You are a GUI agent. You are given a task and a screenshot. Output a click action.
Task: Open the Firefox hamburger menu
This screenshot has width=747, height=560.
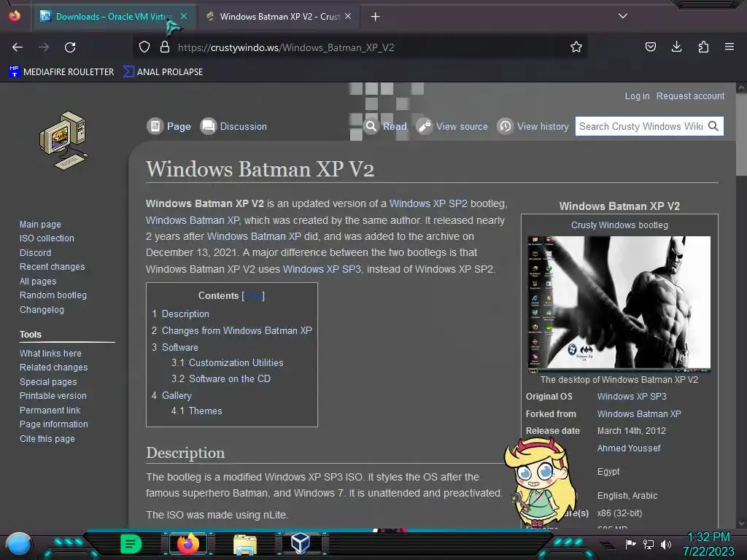[729, 47]
